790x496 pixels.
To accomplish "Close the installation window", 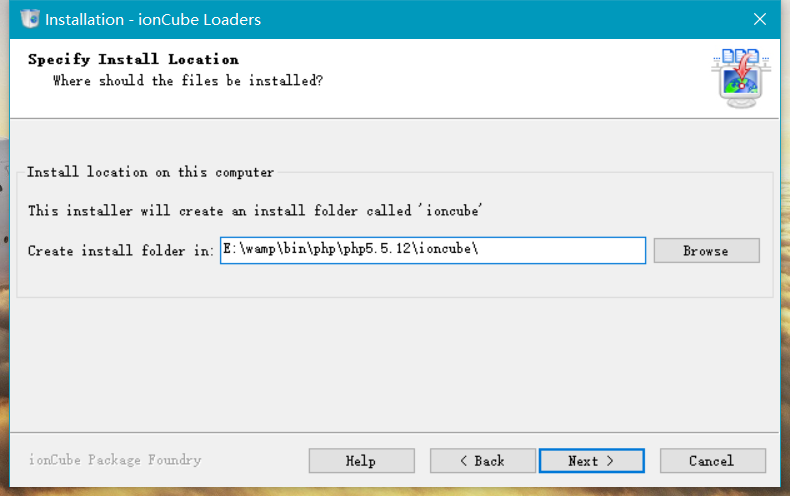I will coord(760,19).
